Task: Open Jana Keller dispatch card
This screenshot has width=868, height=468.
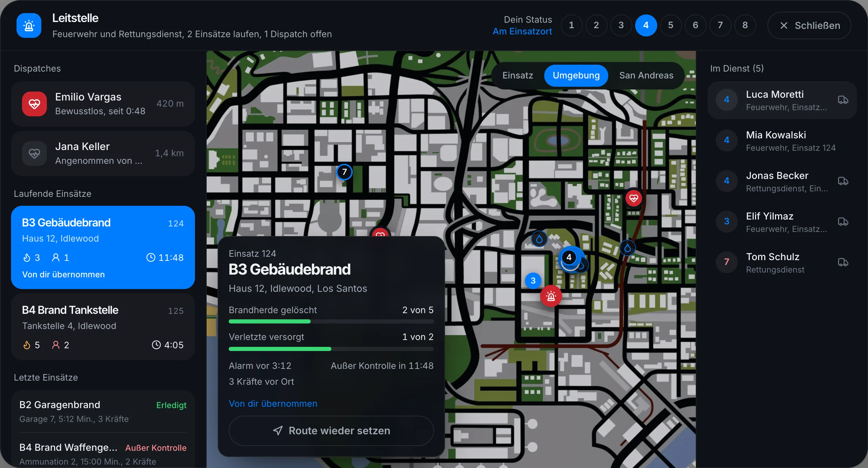Action: tap(103, 153)
